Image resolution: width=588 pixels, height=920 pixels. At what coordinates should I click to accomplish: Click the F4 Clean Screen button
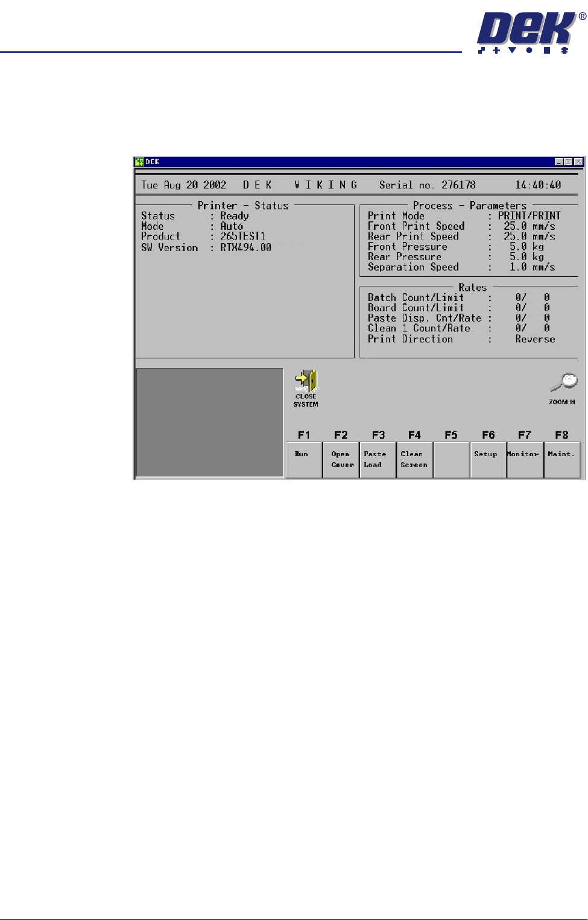pos(415,460)
